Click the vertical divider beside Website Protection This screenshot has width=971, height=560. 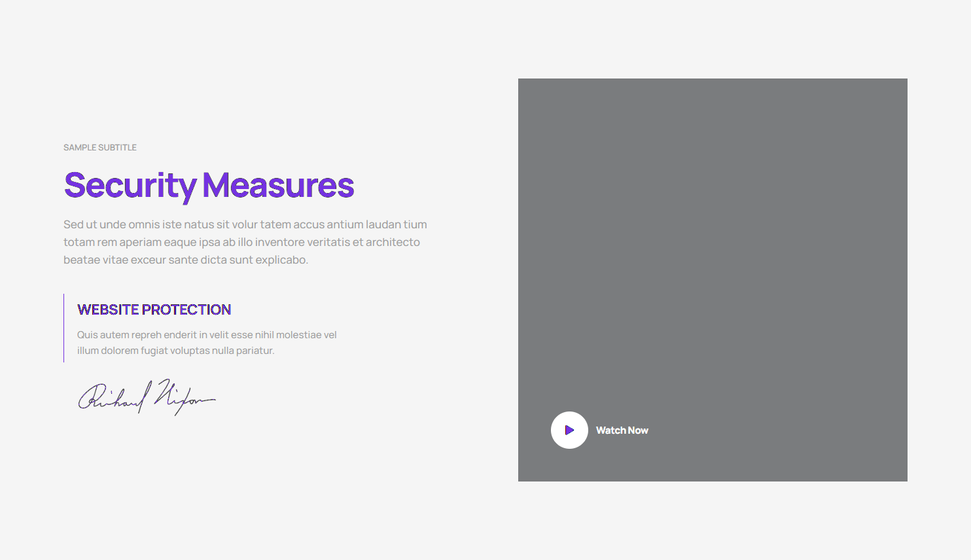point(64,328)
